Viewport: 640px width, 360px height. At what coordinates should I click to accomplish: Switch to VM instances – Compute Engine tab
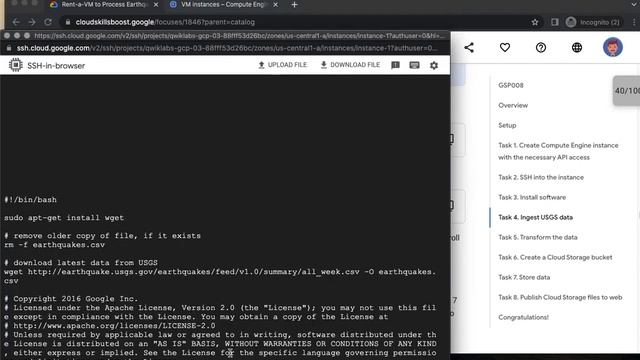pyautogui.click(x=222, y=4)
